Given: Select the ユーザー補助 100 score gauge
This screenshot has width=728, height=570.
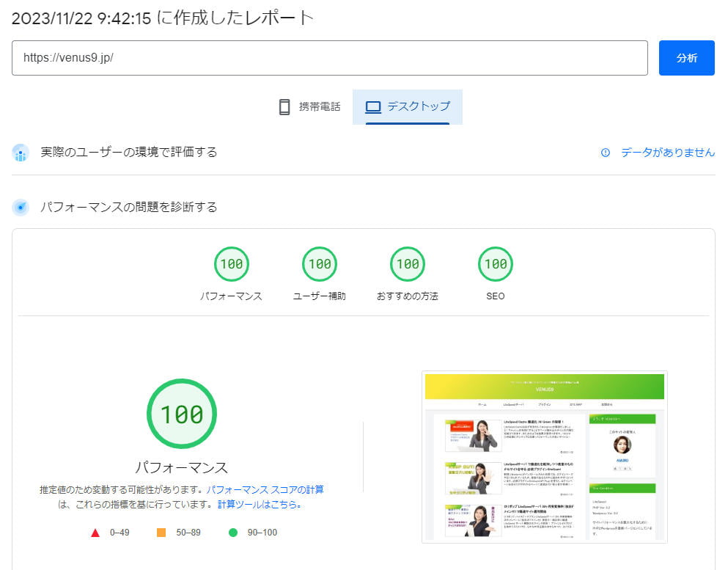Looking at the screenshot, I should click(x=319, y=264).
